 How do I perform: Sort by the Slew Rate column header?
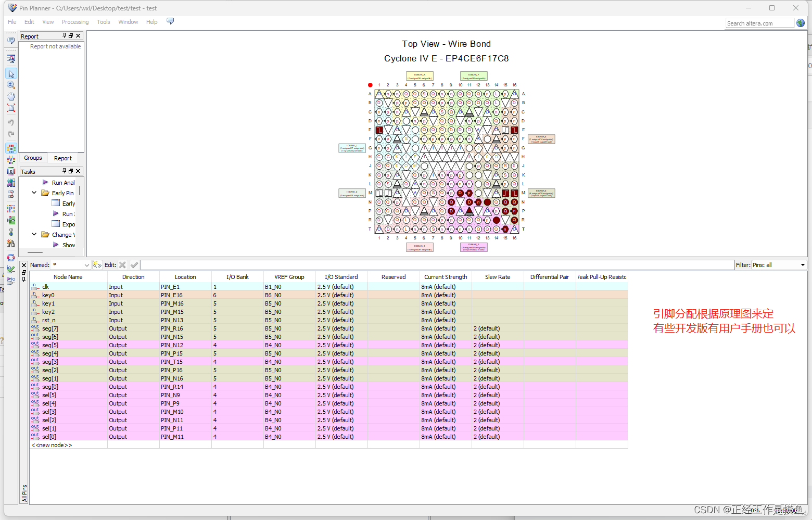[x=498, y=277]
